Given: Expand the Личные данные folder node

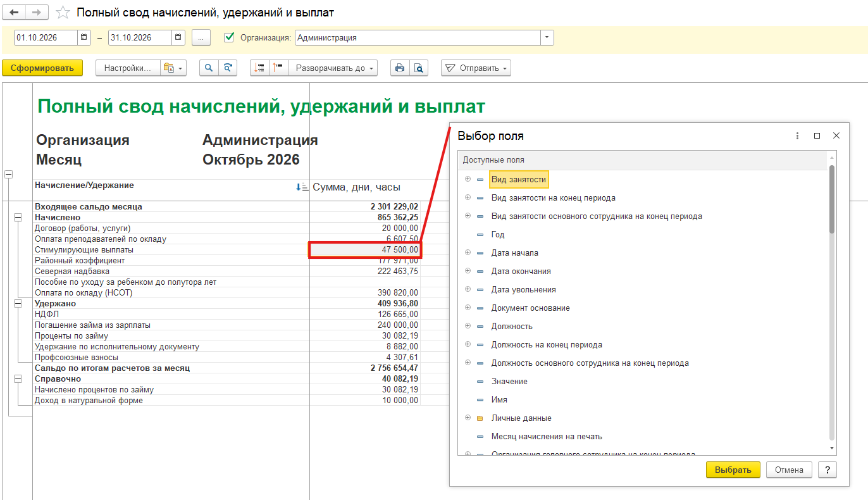Looking at the screenshot, I should click(468, 418).
